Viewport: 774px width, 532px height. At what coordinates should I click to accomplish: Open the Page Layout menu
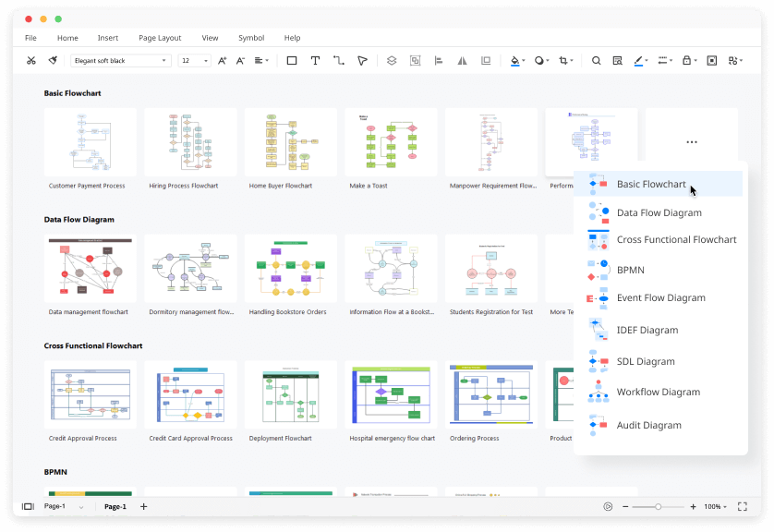(160, 38)
